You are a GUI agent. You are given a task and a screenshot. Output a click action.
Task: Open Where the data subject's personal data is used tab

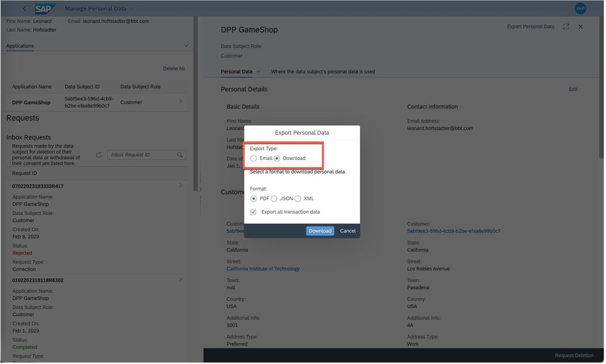(323, 72)
